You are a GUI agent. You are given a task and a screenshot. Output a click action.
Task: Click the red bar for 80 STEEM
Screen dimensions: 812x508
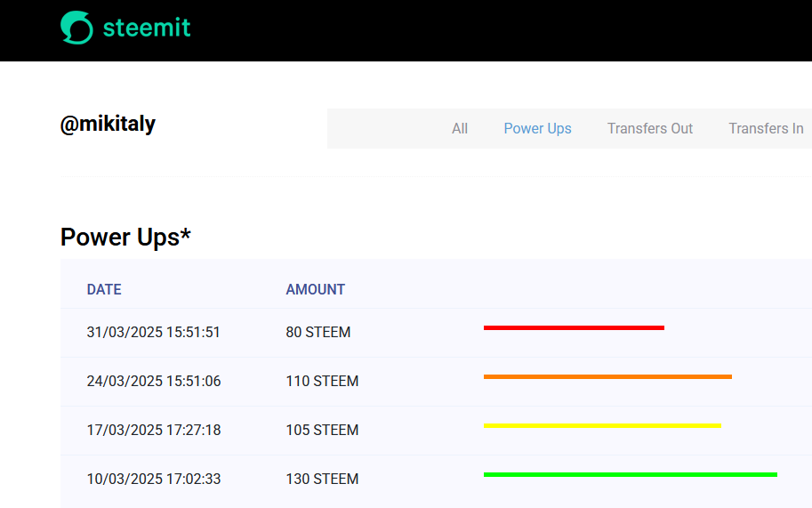(574, 327)
